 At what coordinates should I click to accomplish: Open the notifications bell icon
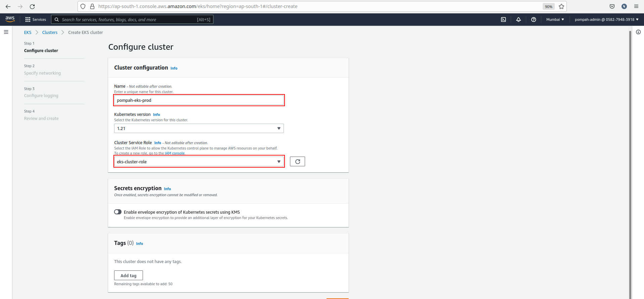pyautogui.click(x=518, y=19)
